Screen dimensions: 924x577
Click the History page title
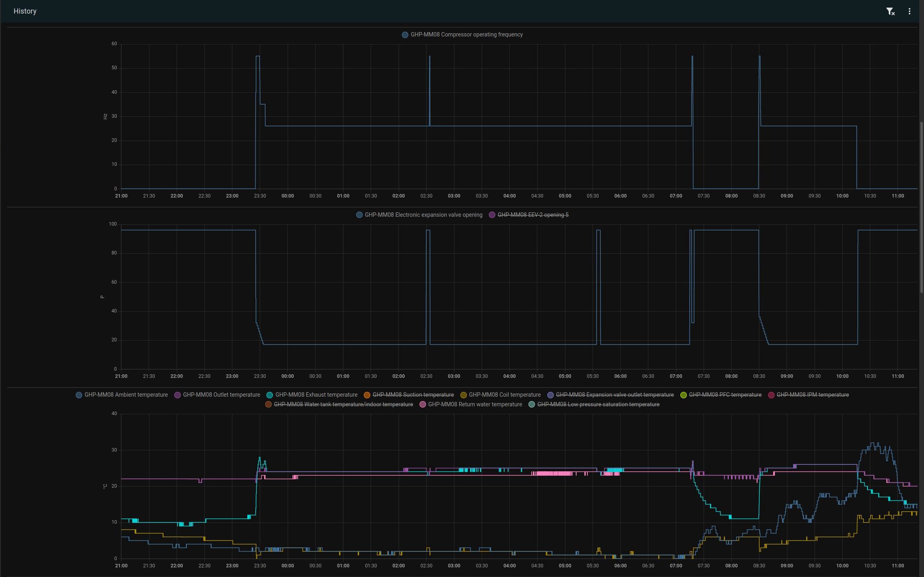25,11
